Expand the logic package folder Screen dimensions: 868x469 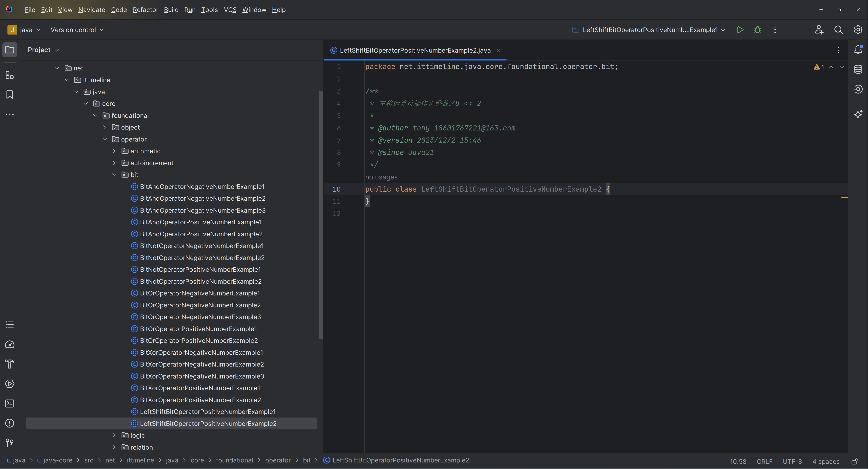pyautogui.click(x=114, y=435)
